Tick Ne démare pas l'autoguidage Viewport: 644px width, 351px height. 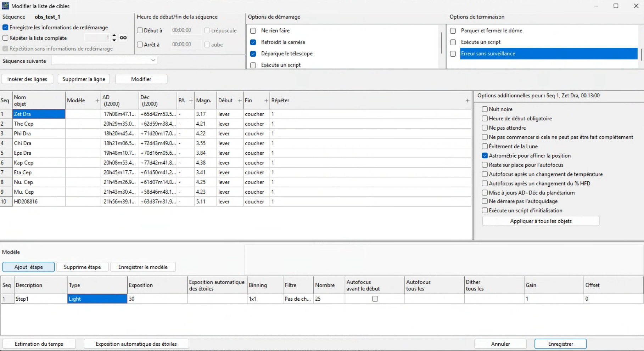coord(485,201)
